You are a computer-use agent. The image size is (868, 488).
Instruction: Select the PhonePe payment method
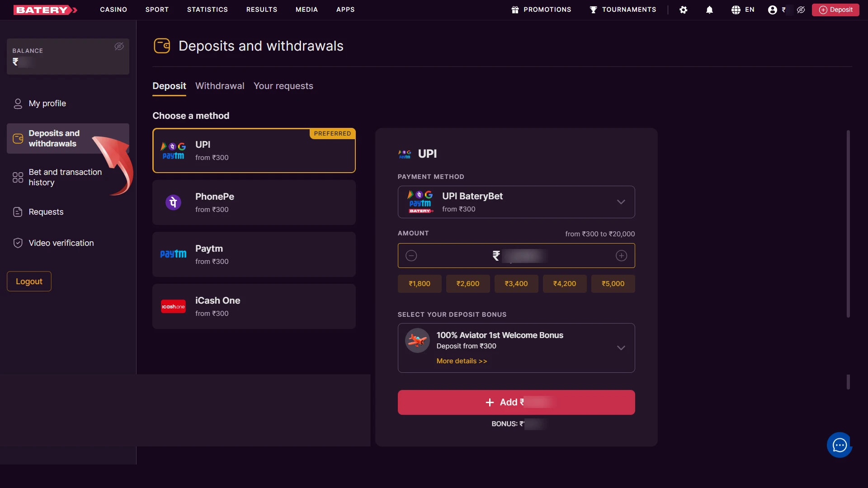[x=254, y=202]
